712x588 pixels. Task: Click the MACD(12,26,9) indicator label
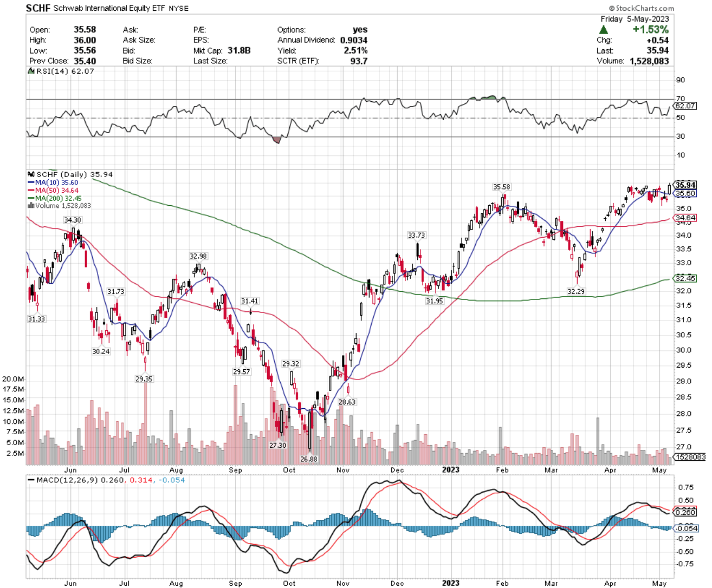tap(67, 480)
